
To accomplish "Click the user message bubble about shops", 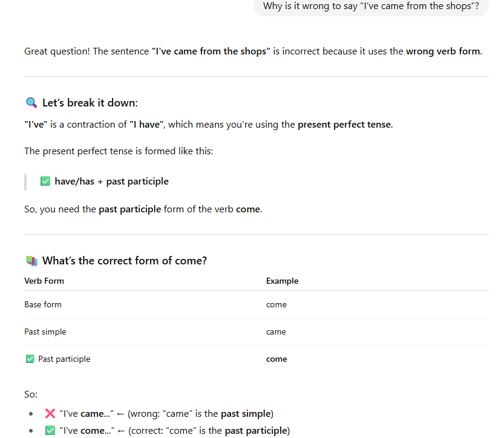I will pyautogui.click(x=371, y=7).
